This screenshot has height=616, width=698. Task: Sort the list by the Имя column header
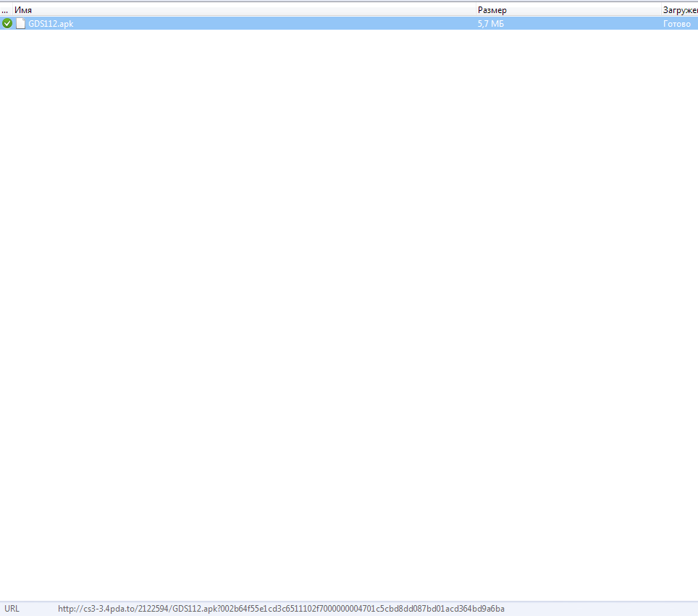pyautogui.click(x=244, y=10)
